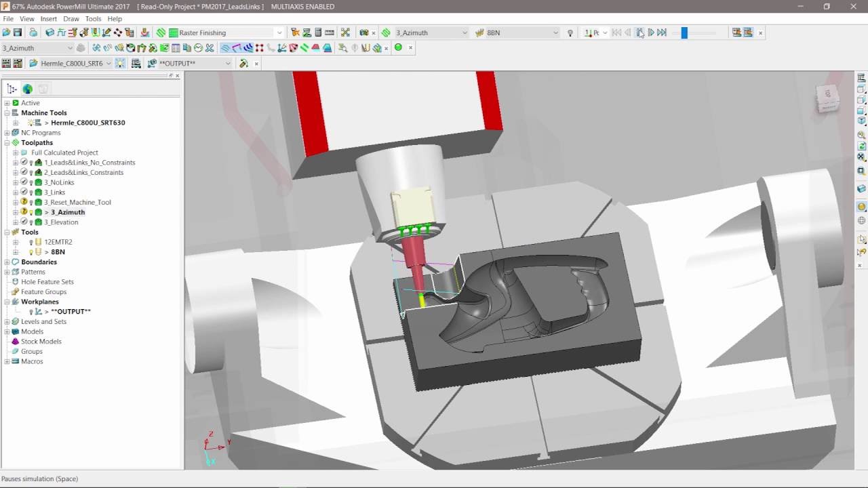Open the calculator icon in the toolbar
The height and width of the screenshot is (488, 868).
pos(318,33)
